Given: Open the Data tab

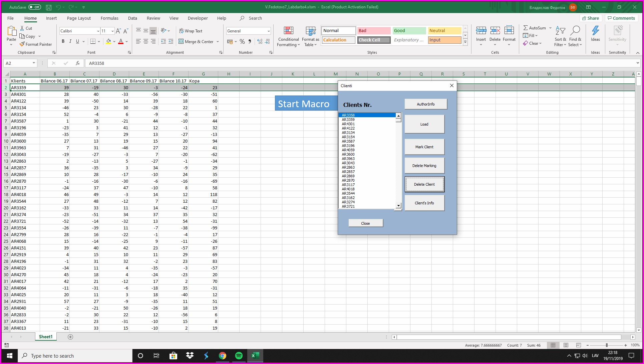Looking at the screenshot, I should (132, 18).
